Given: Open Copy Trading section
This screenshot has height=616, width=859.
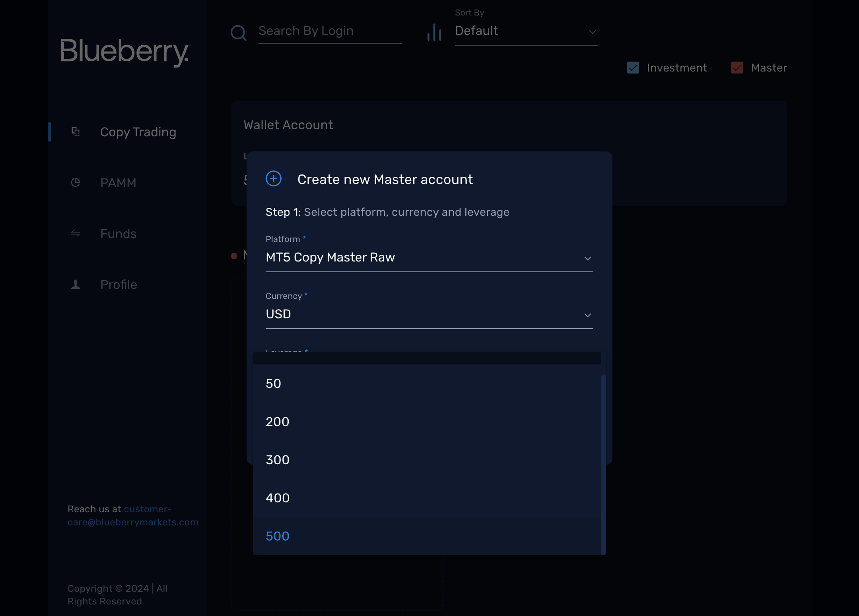Looking at the screenshot, I should [138, 132].
